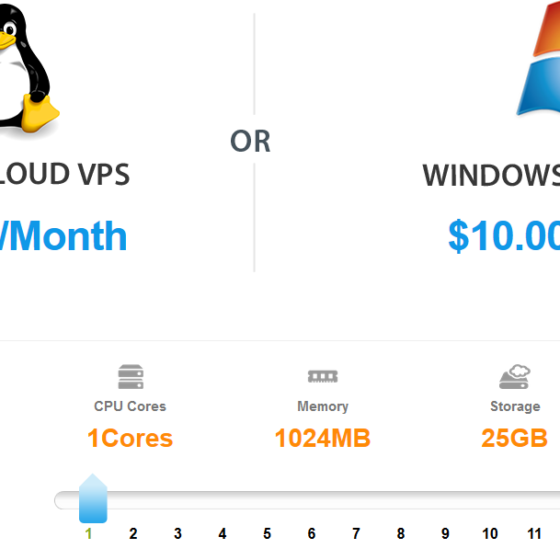
Task: Set slider to tick mark 8
Action: 401,534
